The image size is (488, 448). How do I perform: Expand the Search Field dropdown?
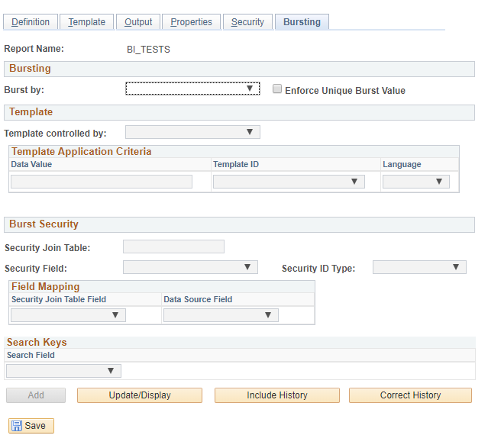[63, 371]
